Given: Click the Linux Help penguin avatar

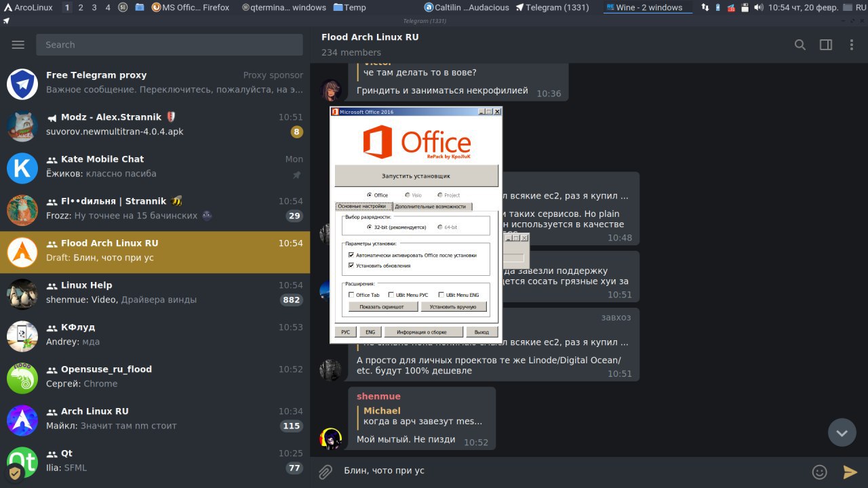Looking at the screenshot, I should (22, 294).
